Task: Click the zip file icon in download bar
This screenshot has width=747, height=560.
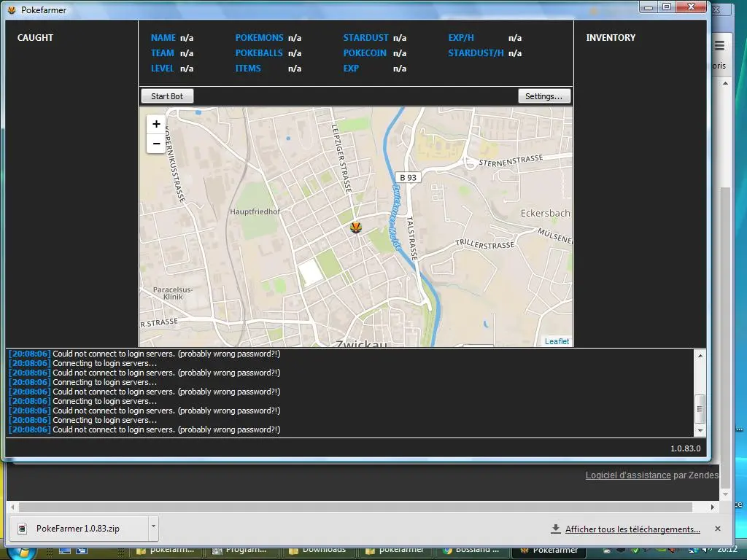Action: click(x=22, y=529)
